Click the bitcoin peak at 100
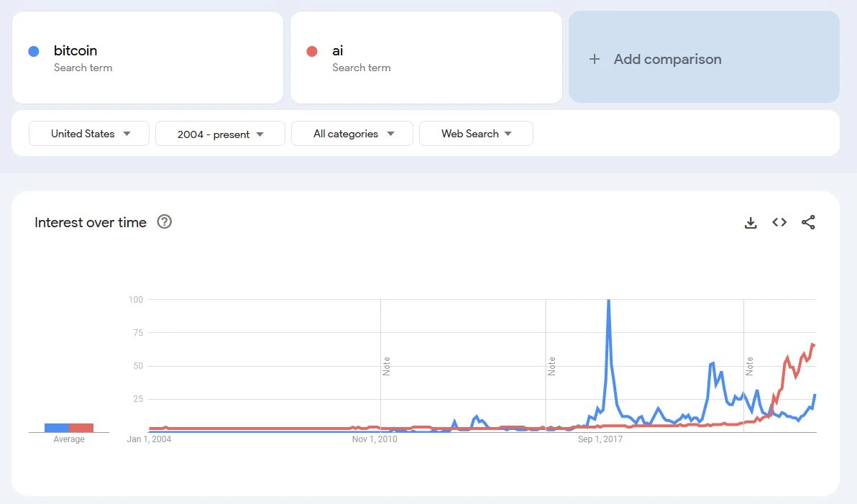The image size is (857, 504). [608, 301]
